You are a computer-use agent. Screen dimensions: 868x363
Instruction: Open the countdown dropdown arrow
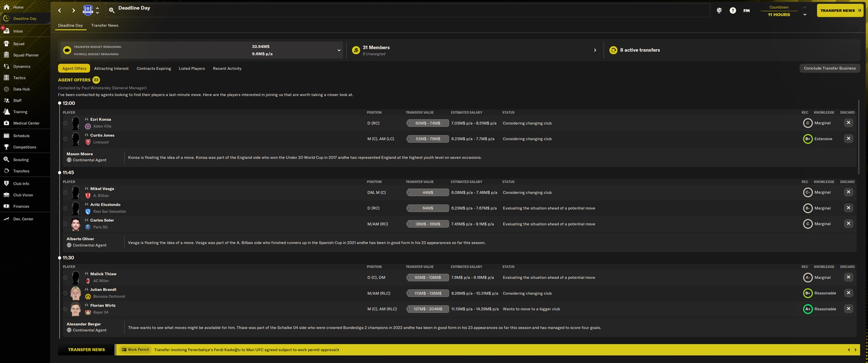click(x=805, y=14)
